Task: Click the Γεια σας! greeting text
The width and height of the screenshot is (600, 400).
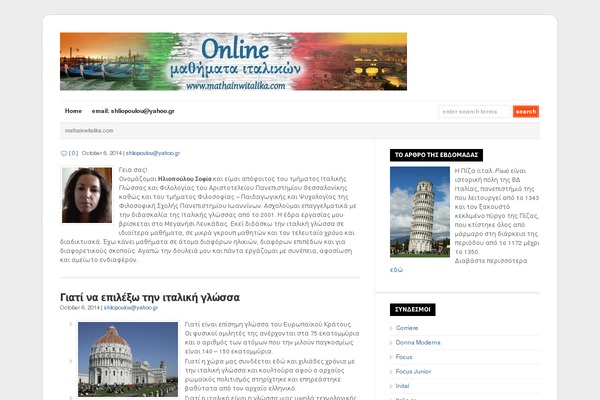Action: click(x=133, y=170)
